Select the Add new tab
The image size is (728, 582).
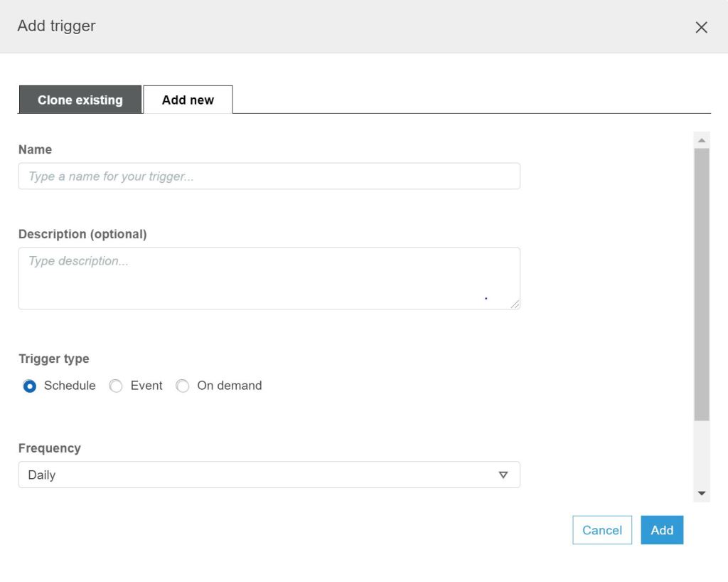pos(188,100)
